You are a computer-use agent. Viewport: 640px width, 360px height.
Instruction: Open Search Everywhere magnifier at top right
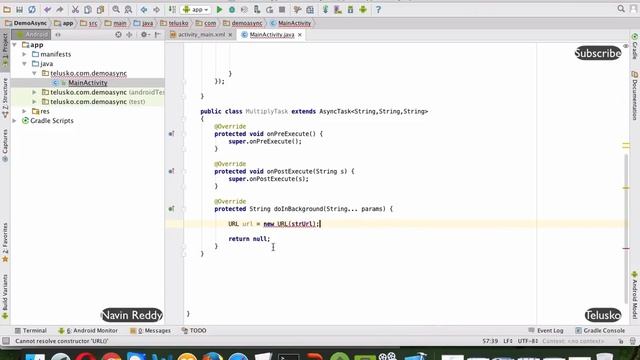click(x=621, y=9)
